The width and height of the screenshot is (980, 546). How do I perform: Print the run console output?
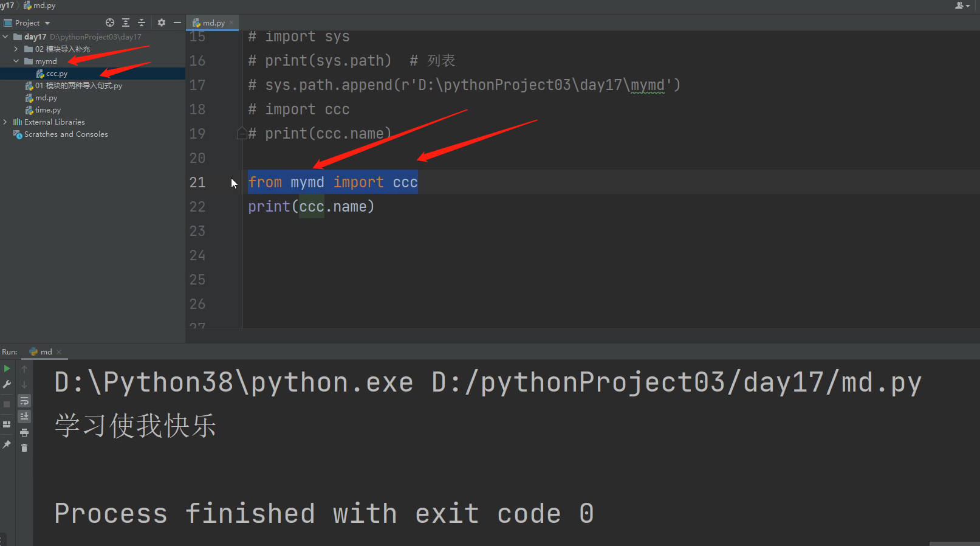[24, 433]
